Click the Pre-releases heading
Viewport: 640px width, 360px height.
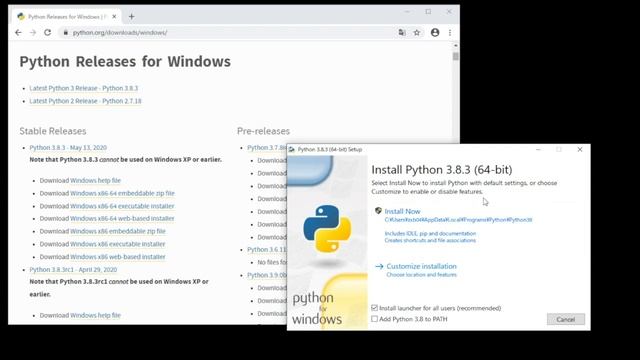[x=263, y=131]
